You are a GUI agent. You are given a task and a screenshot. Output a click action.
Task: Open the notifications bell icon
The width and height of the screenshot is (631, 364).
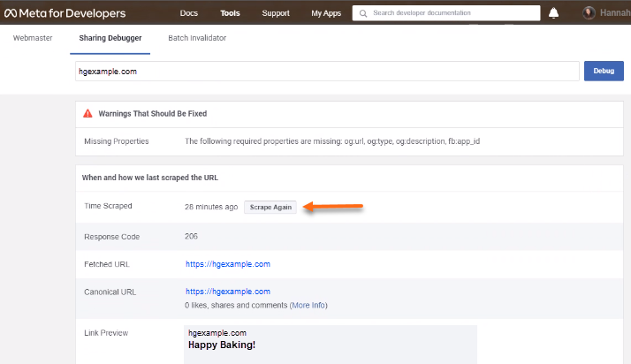click(x=554, y=13)
